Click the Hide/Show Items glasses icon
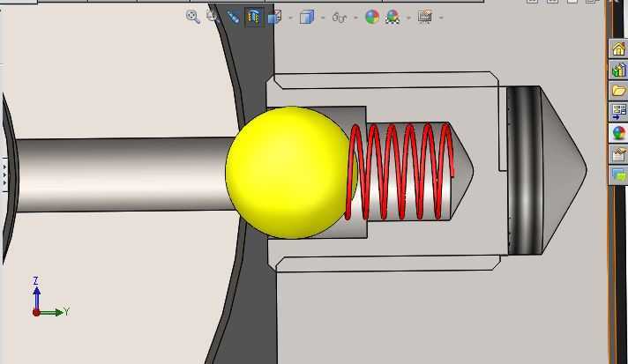Viewport: 628px width, 364px height. [x=340, y=18]
